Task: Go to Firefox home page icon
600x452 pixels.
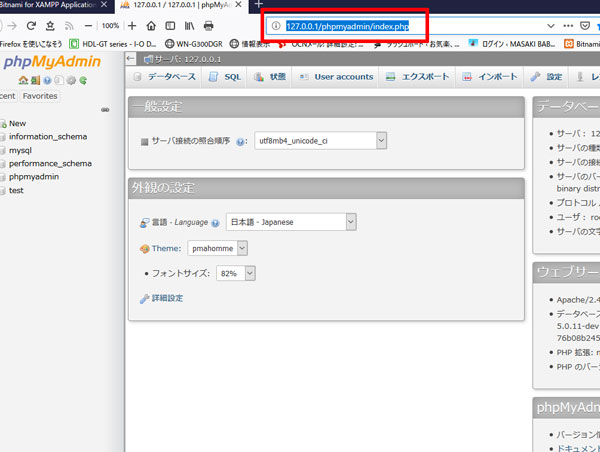Action: [151, 26]
